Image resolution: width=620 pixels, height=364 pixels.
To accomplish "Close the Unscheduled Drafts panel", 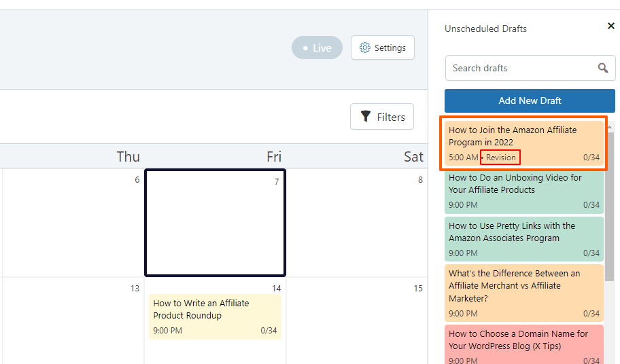I will click(611, 26).
